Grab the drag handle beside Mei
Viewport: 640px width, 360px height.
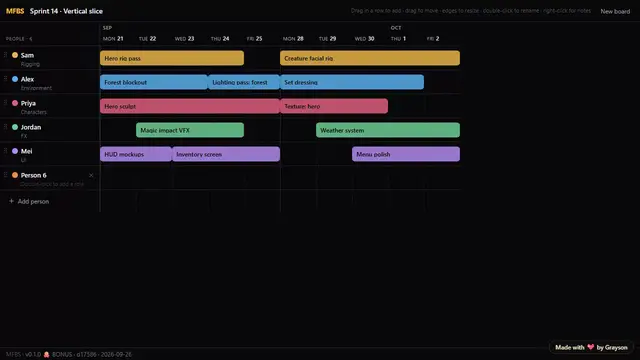[x=5, y=151]
